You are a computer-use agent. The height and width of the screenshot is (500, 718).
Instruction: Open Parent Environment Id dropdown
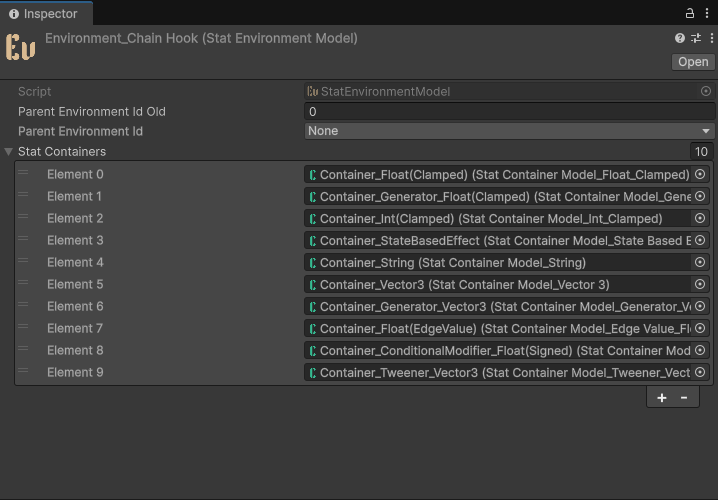coord(509,131)
